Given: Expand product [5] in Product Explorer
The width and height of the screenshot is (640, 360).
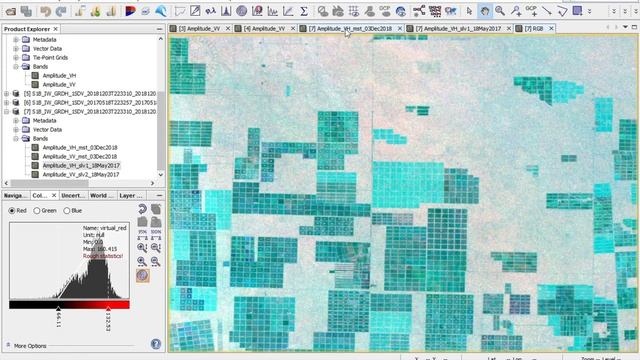Looking at the screenshot, I should pos(7,93).
